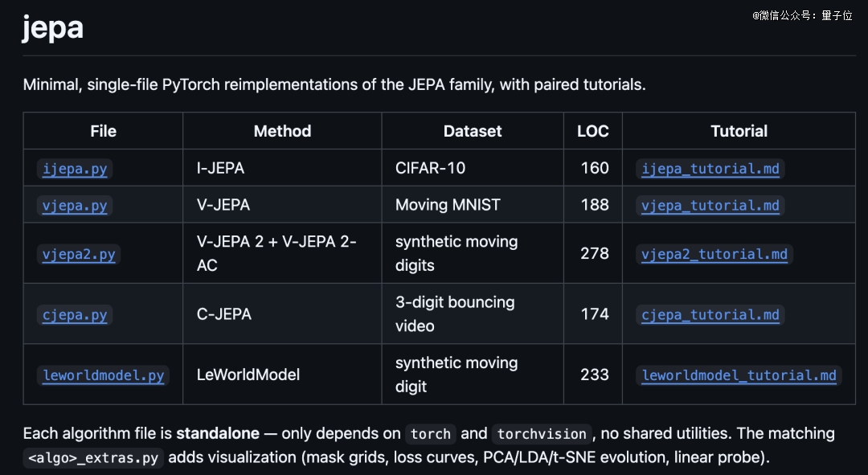Open vjepa_tutorial.md tutorial link
This screenshot has height=475, width=868.
(x=710, y=206)
